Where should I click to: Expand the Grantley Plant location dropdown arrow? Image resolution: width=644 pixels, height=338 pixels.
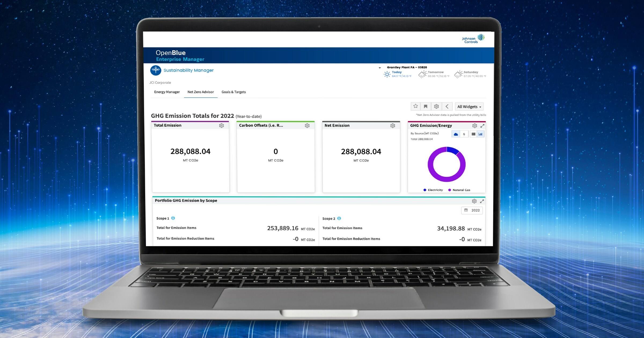(380, 68)
